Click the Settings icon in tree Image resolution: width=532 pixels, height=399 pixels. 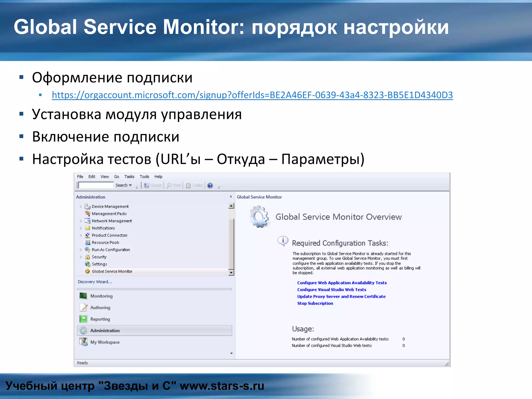click(88, 264)
